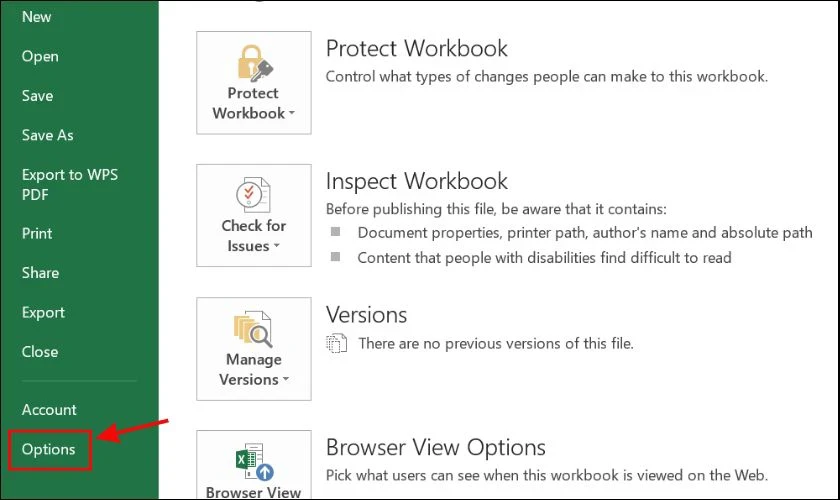Click the Protect Workbook lock icon
The image size is (840, 500).
pyautogui.click(x=253, y=62)
